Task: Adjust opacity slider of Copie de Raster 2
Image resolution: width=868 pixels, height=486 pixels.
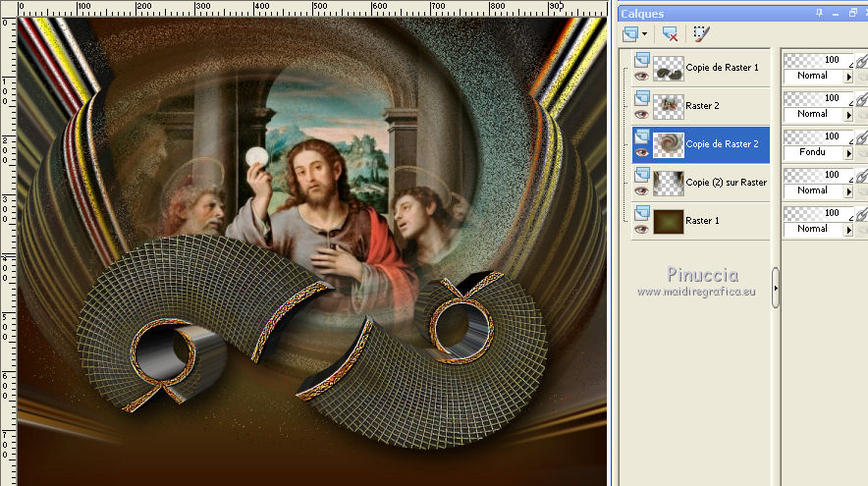Action: coord(818,136)
